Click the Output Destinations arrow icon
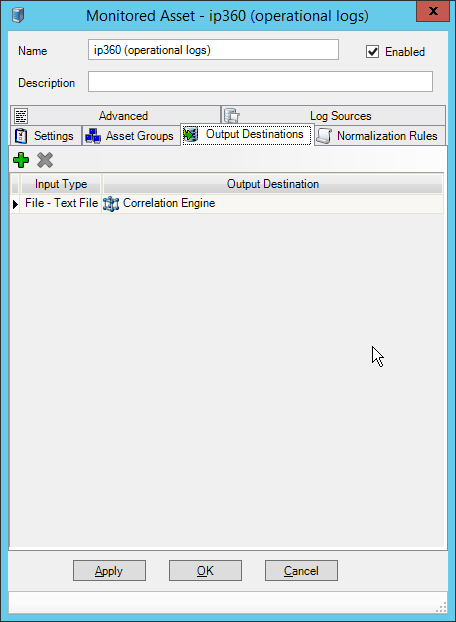Viewport: 456px width, 622px height. click(191, 134)
